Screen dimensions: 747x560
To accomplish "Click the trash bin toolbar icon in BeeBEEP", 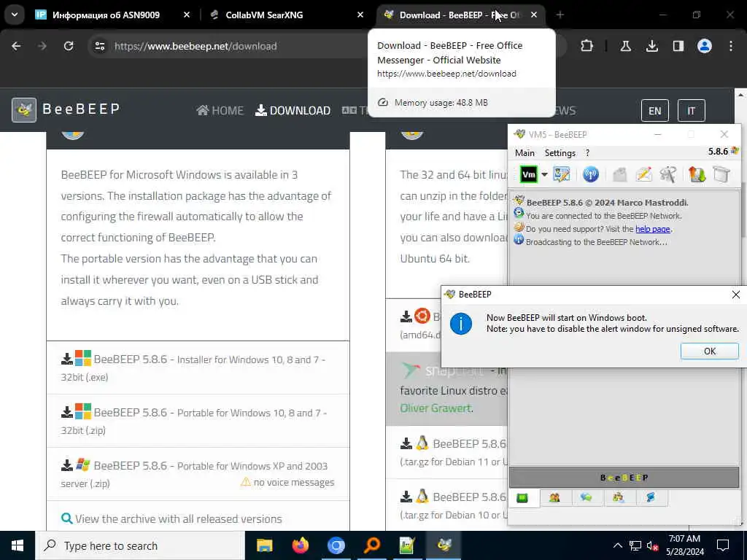I will [x=721, y=174].
